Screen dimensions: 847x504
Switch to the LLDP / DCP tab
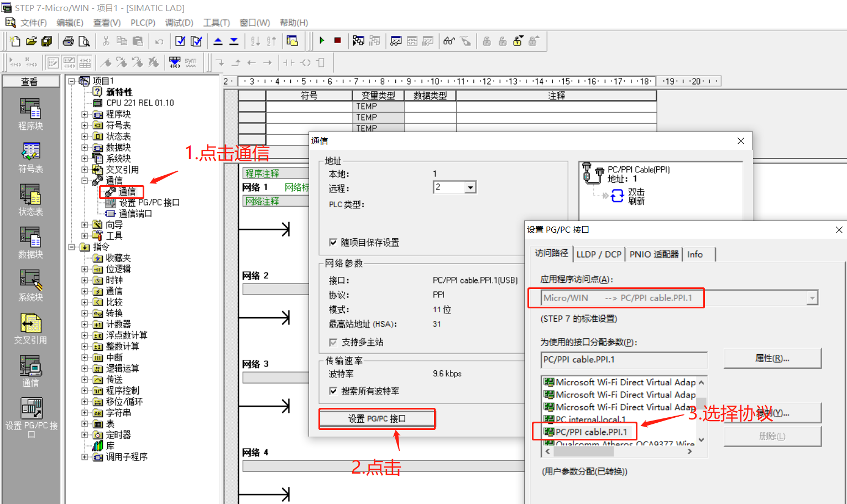coord(599,254)
